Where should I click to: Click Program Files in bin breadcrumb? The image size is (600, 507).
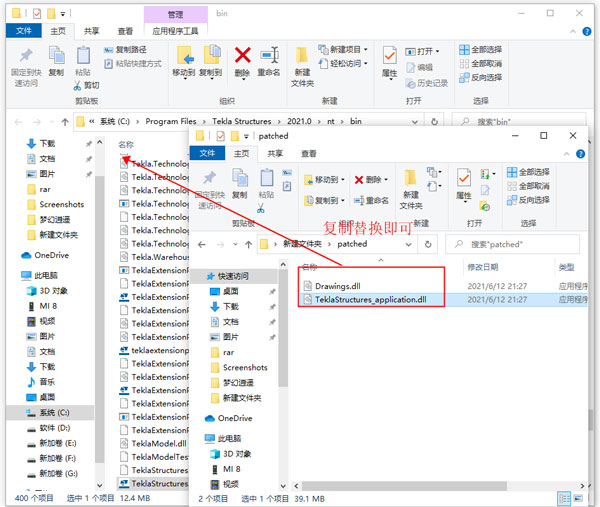(x=171, y=121)
